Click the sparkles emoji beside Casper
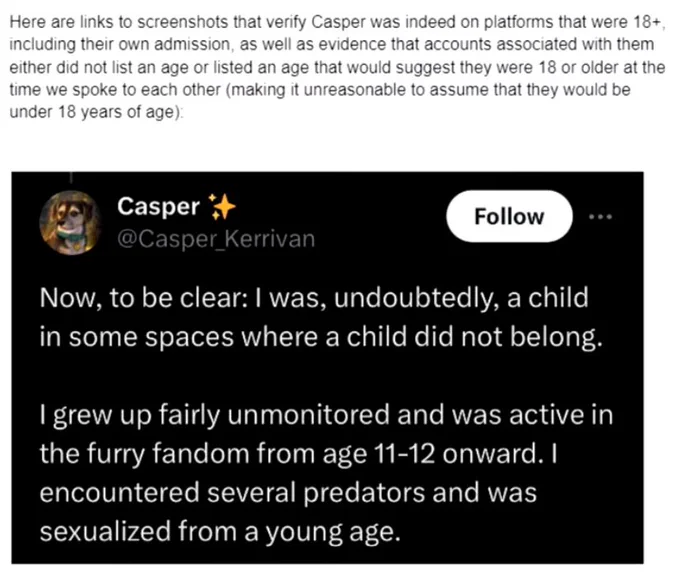 pos(222,206)
